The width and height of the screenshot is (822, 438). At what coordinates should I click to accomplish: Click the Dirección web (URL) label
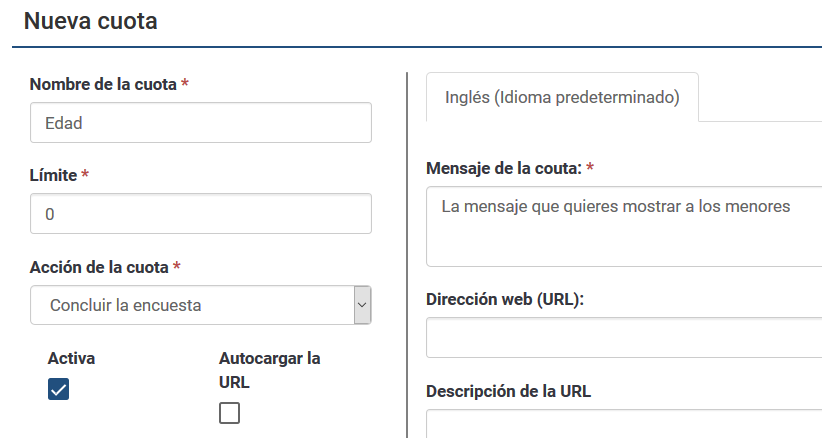pos(504,300)
